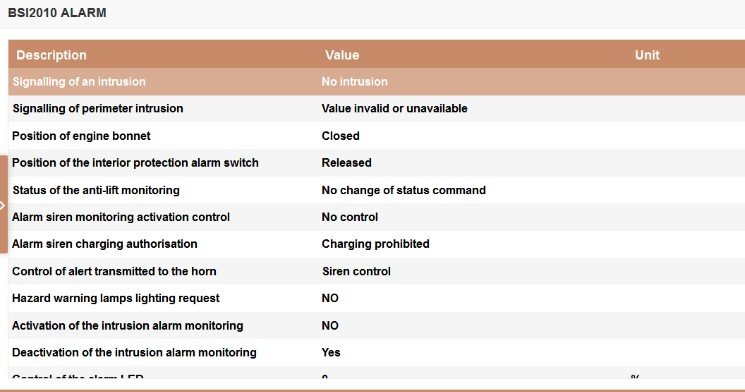This screenshot has height=392, width=745.
Task: Select Activation of the intrusion alarm monitoring row
Action: [376, 325]
